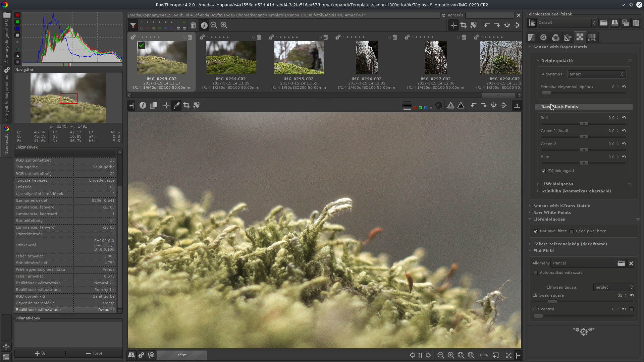Open the IMG_0295.CR2 thumbnail
644x362 pixels.
tap(299, 58)
